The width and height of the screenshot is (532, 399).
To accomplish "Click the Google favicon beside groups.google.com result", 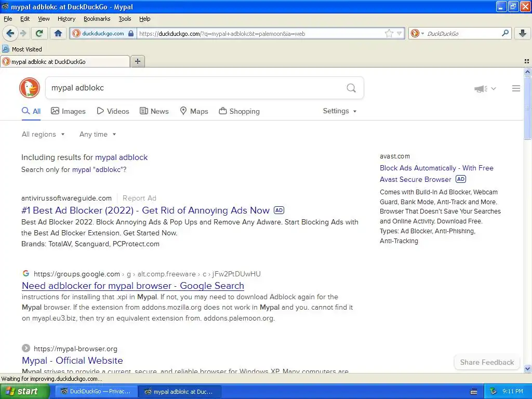I will (26, 273).
